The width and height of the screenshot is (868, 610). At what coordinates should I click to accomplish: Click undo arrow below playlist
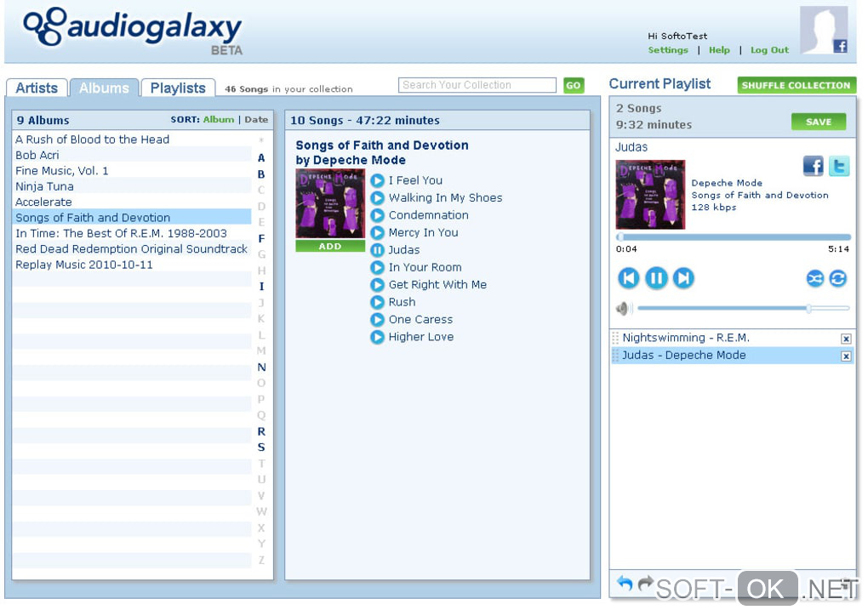625,584
